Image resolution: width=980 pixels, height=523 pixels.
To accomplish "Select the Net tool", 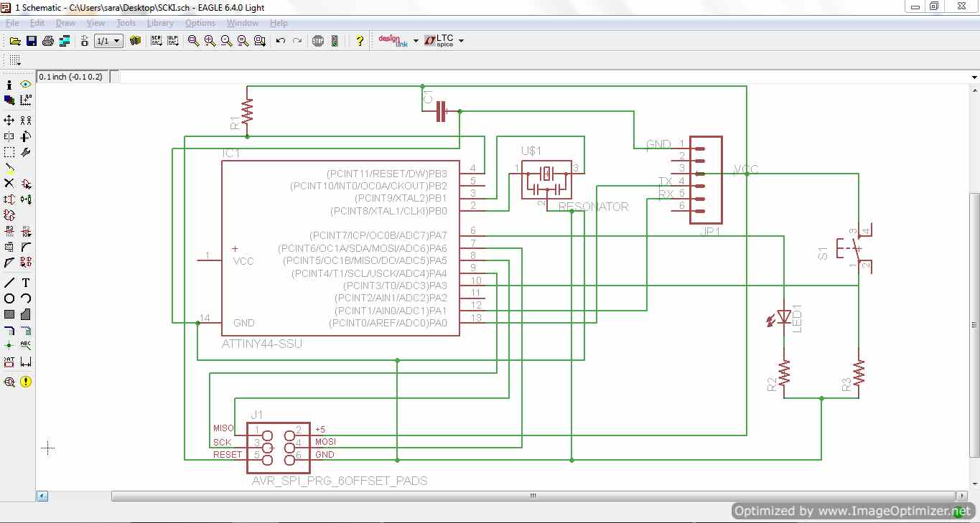I will 26,331.
